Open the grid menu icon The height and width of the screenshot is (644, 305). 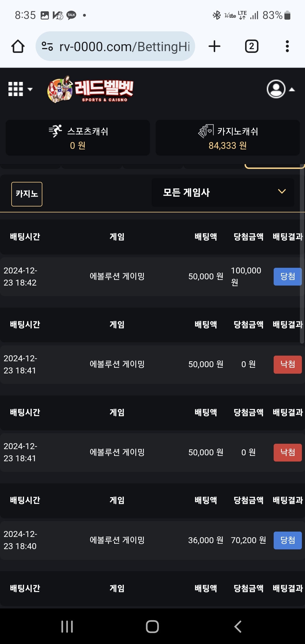tap(16, 89)
